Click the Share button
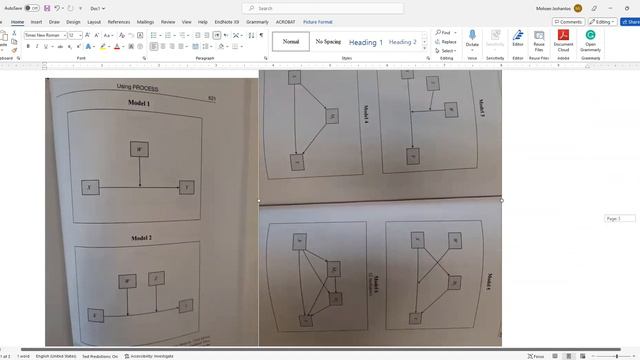This screenshot has height=360, width=640. [631, 22]
